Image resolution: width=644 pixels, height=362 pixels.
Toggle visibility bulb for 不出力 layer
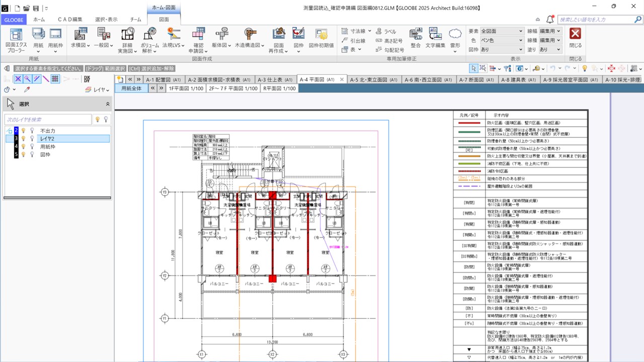pyautogui.click(x=23, y=131)
